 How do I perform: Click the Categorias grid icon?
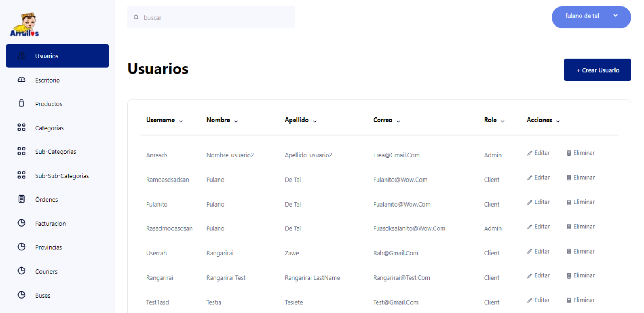(22, 127)
